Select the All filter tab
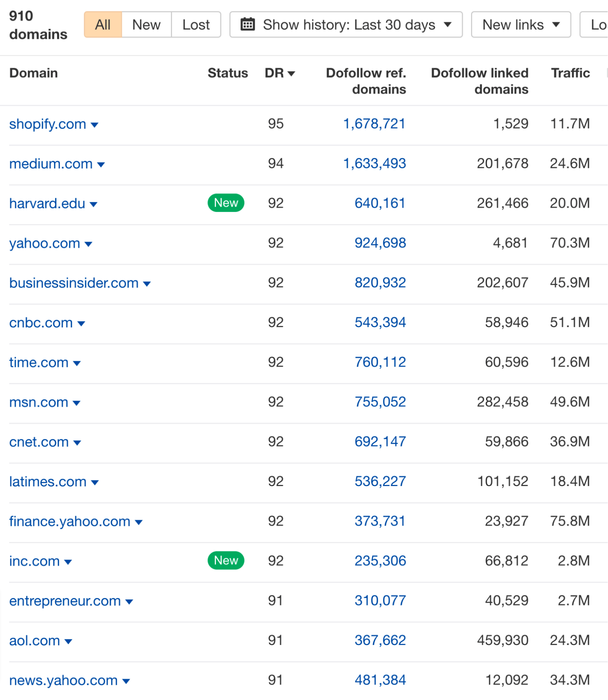This screenshot has height=700, width=608. coord(102,24)
